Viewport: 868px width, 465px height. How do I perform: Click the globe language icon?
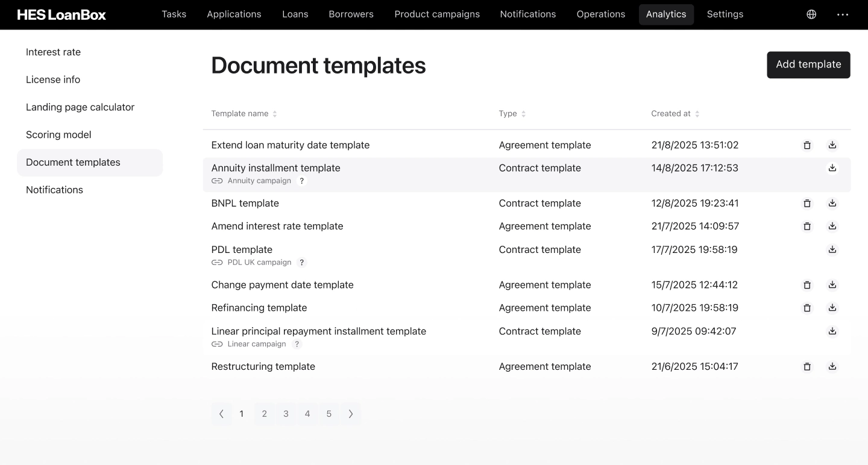[x=811, y=14]
